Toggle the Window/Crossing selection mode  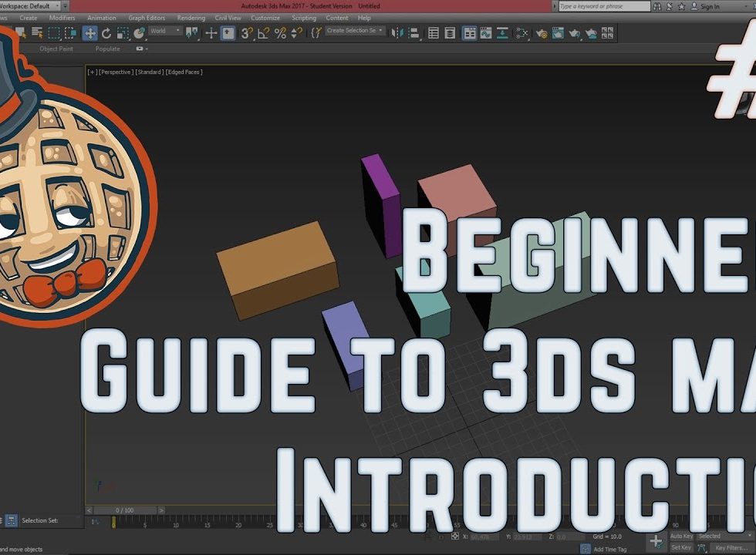(x=70, y=33)
